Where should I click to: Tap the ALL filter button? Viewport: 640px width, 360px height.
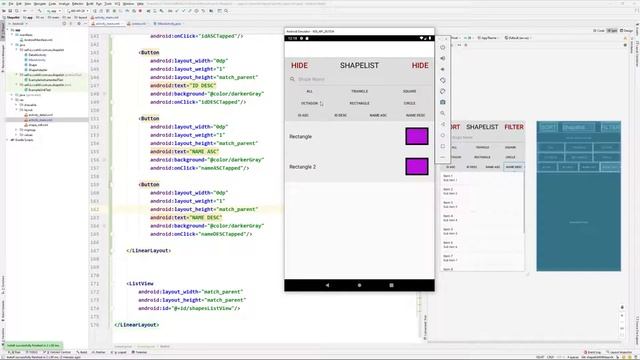[x=309, y=91]
